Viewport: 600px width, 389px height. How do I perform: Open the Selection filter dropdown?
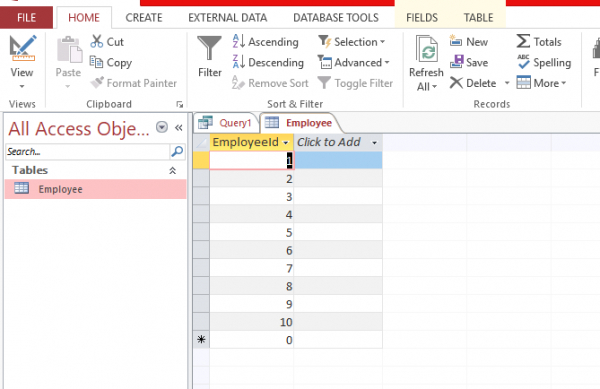352,42
